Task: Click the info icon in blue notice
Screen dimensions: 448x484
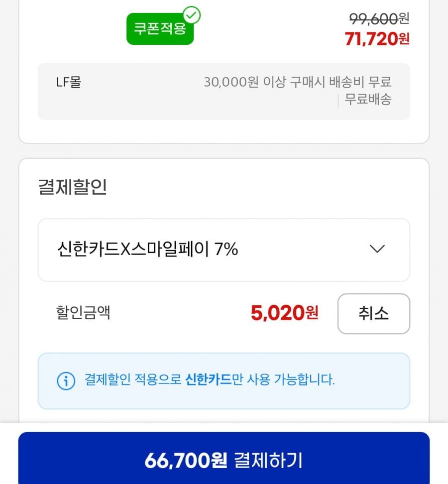Action: (66, 381)
